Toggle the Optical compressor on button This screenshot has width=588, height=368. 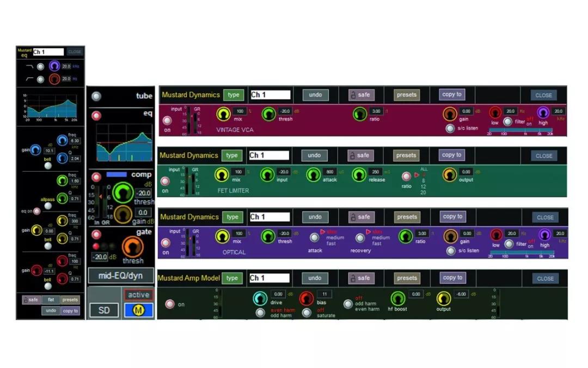tap(166, 243)
